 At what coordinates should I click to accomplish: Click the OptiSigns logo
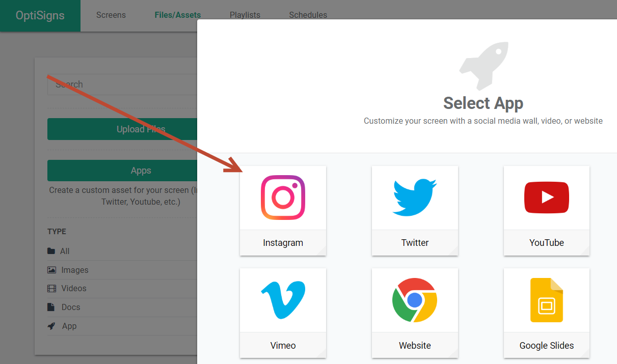40,15
